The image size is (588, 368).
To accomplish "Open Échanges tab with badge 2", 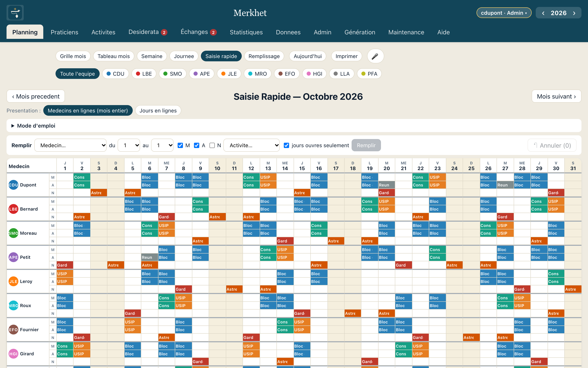I will click(198, 32).
